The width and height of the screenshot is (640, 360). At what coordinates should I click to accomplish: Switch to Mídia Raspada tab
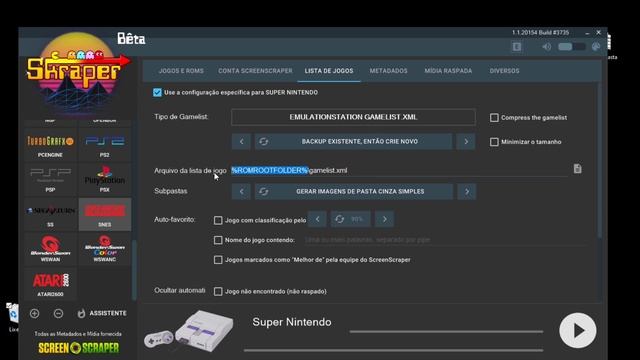click(x=448, y=71)
